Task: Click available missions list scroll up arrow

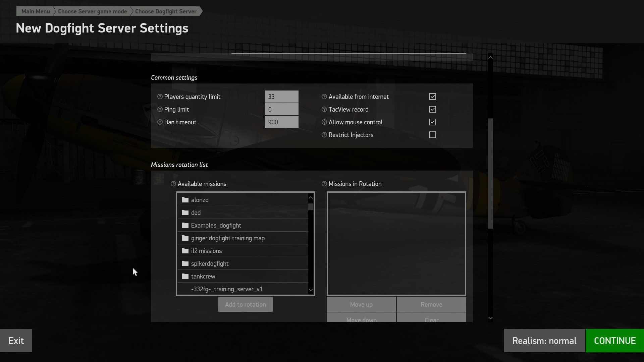Action: coord(311,197)
